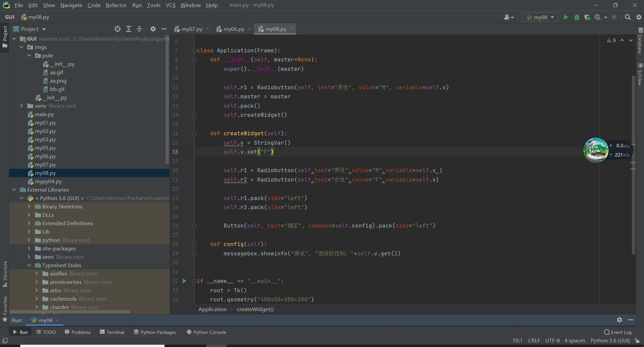Switch to the my06.py editor tab
This screenshot has height=347, width=644.
point(234,29)
